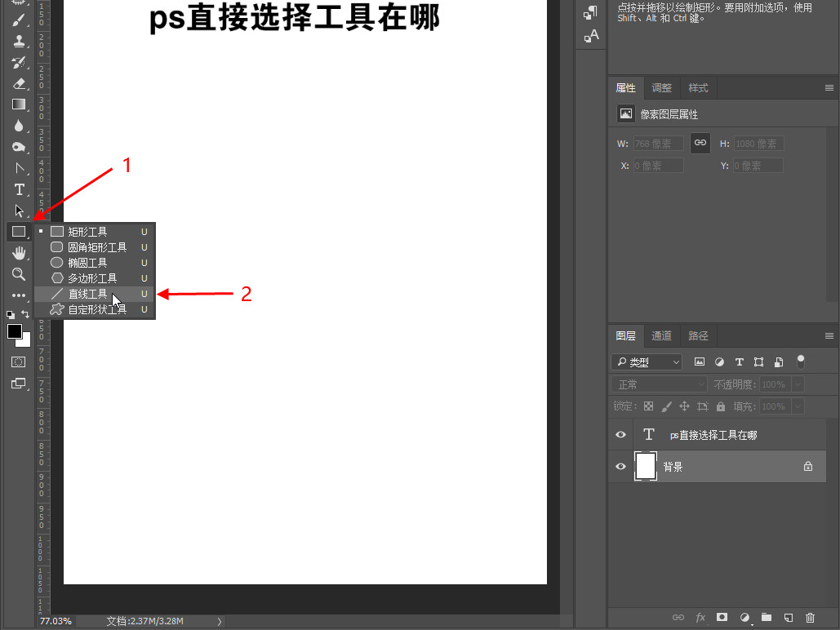Add a layer style (fx)

click(700, 617)
